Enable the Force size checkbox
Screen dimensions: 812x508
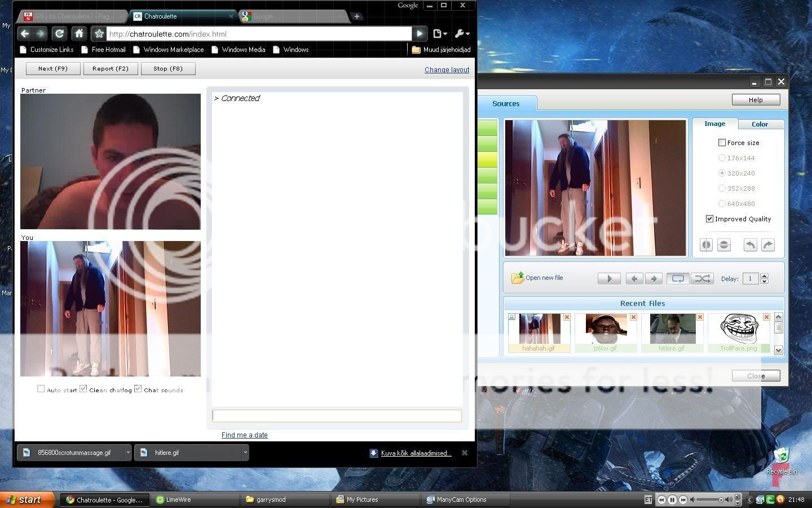tap(722, 143)
